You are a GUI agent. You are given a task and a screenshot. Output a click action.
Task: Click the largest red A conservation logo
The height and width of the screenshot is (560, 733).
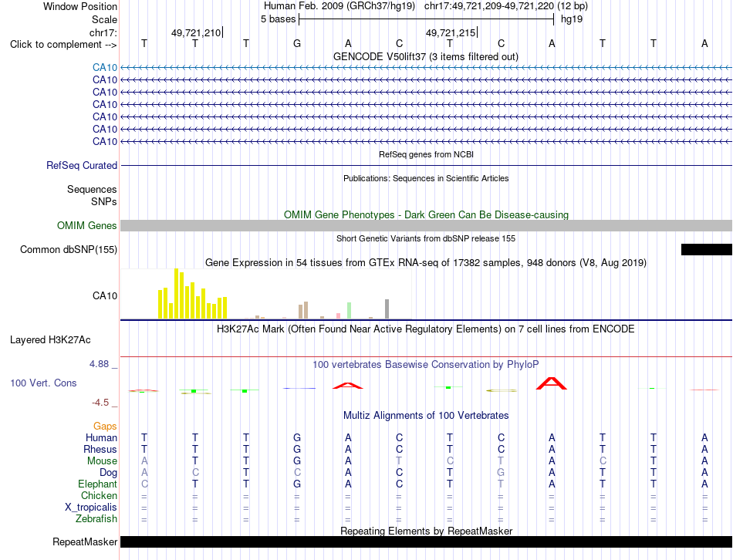point(552,383)
